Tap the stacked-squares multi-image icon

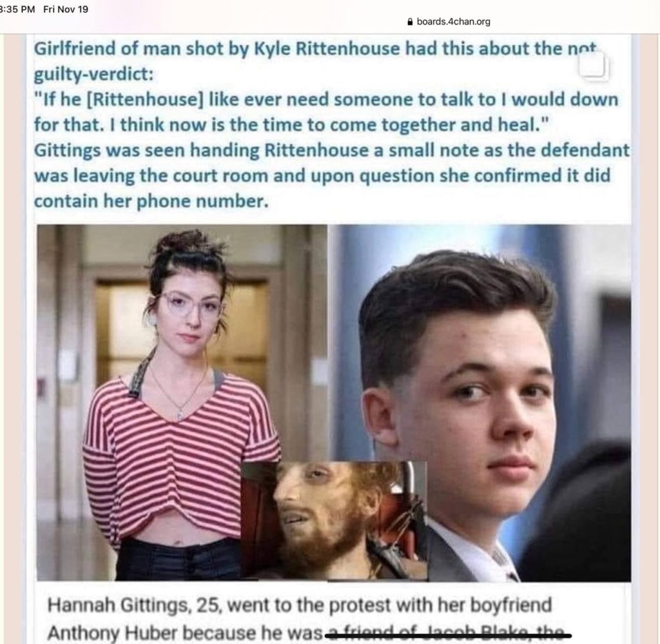point(593,65)
